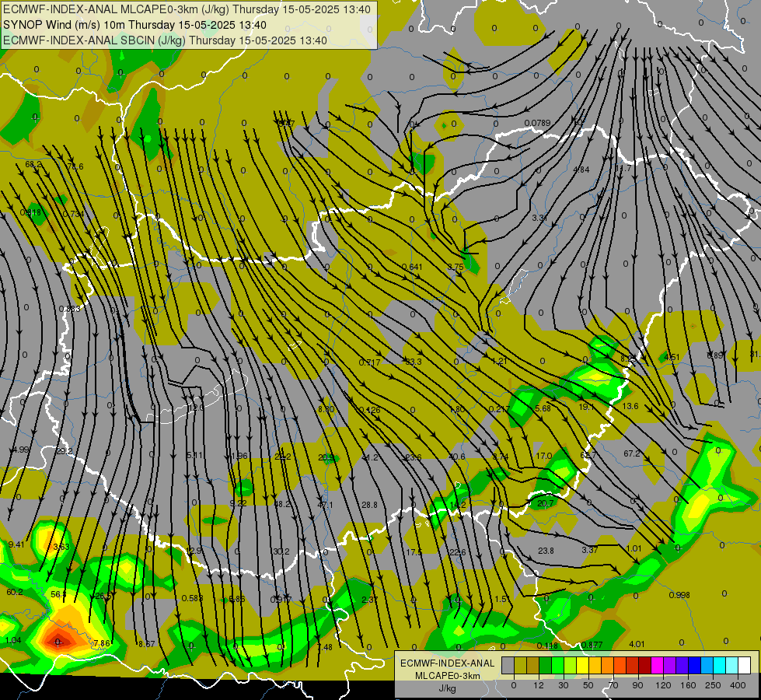Click the map value '0.998'
This screenshot has width=761, height=700.
679,595
